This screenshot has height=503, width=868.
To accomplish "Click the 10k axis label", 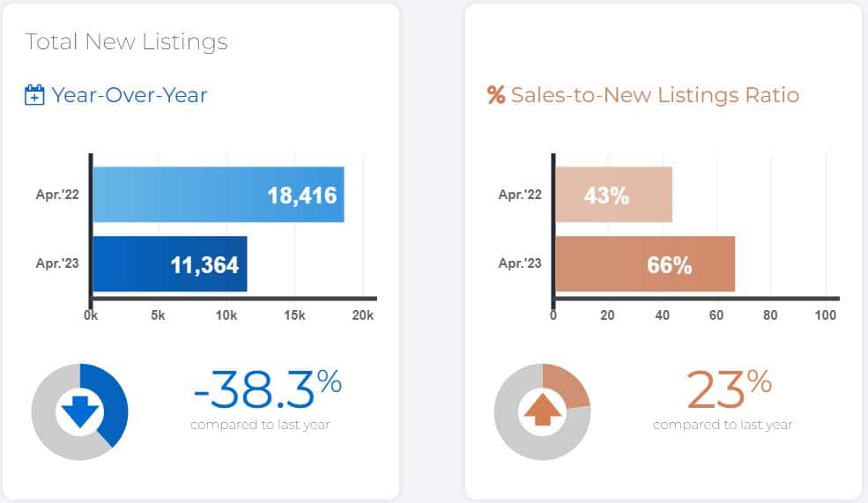I will tap(226, 315).
